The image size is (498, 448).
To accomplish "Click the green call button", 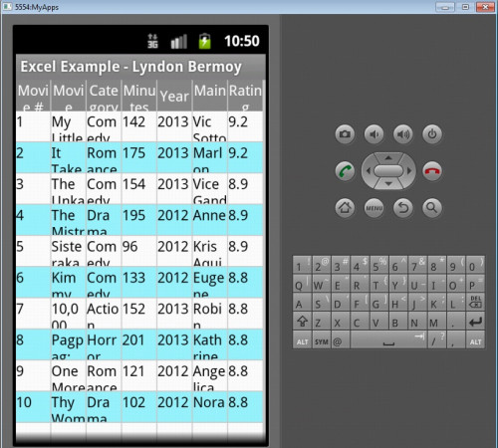I will tap(345, 171).
